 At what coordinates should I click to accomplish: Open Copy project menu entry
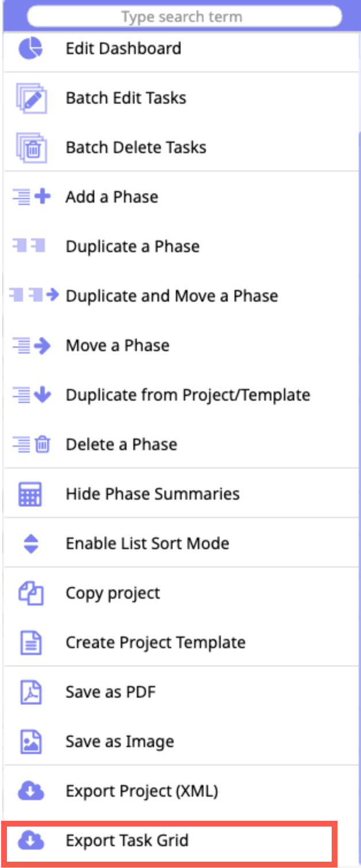[x=113, y=593]
